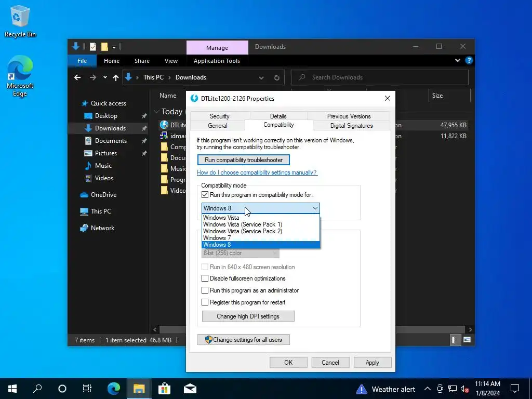This screenshot has height=399, width=532.
Task: Open Application Tools ribbon tab
Action: pos(217,61)
